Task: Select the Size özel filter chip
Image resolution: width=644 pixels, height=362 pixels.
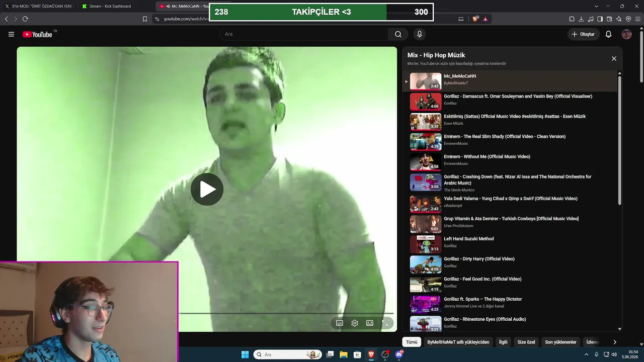Action: point(526,342)
